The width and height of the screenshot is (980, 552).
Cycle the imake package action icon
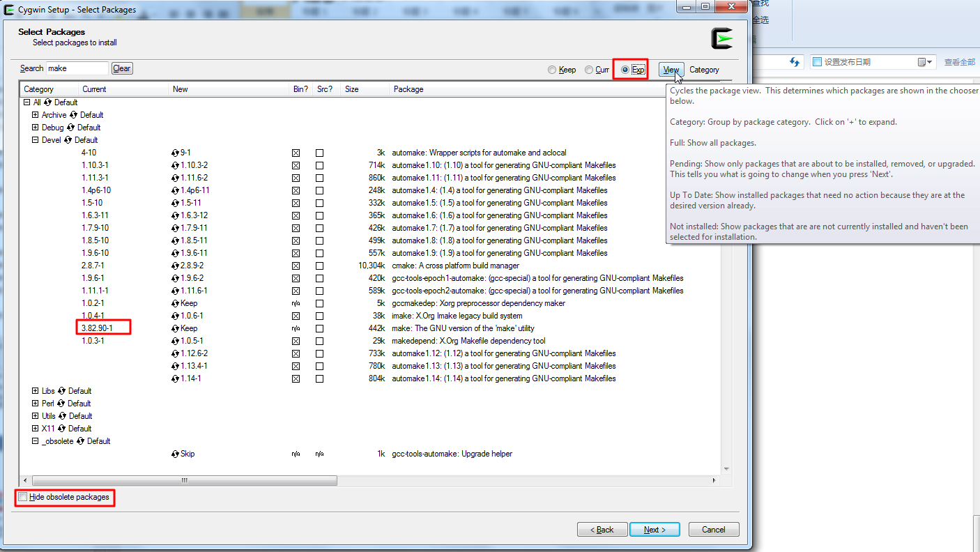(x=176, y=316)
